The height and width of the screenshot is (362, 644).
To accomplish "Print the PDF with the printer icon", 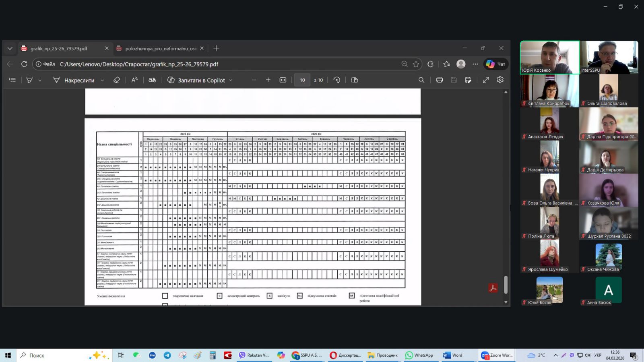I will pyautogui.click(x=440, y=80).
